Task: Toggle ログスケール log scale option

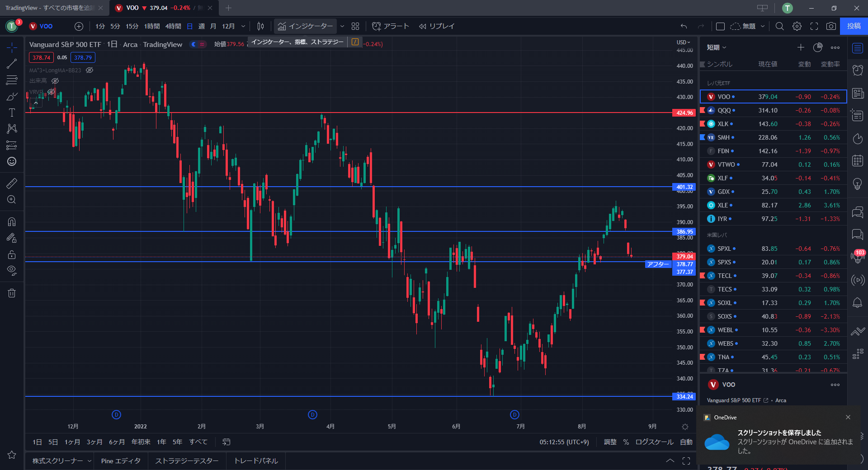Action: 654,442
